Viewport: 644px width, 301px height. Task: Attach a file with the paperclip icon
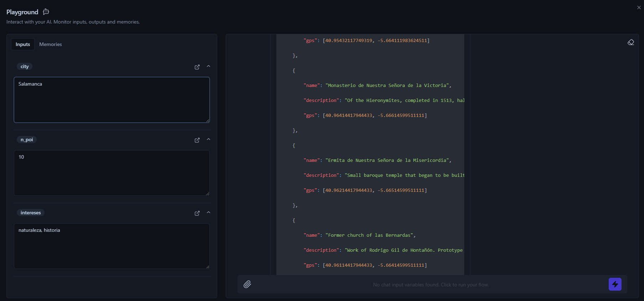point(247,284)
